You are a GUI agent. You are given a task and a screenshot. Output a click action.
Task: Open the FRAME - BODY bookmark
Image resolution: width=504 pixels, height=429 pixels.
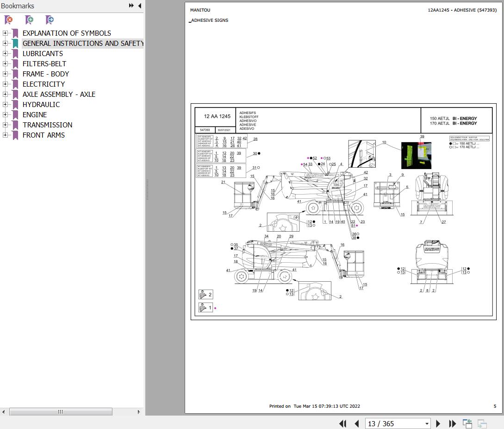46,74
